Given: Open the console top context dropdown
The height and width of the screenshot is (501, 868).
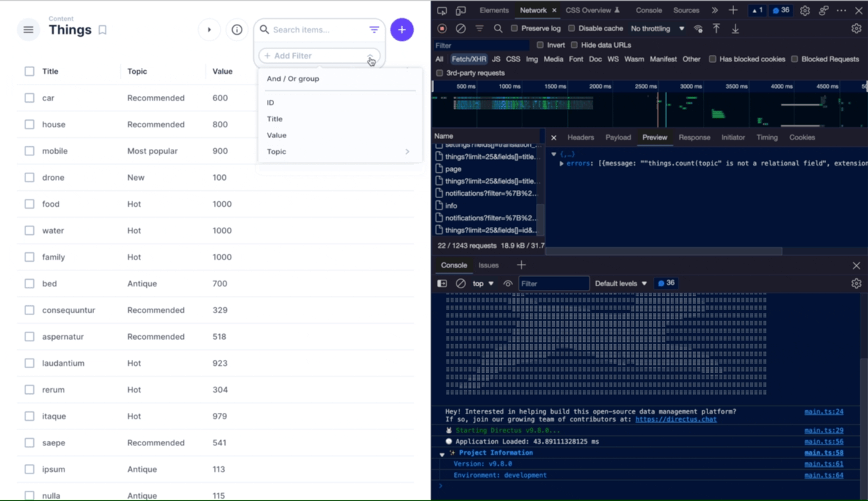Looking at the screenshot, I should click(x=483, y=283).
